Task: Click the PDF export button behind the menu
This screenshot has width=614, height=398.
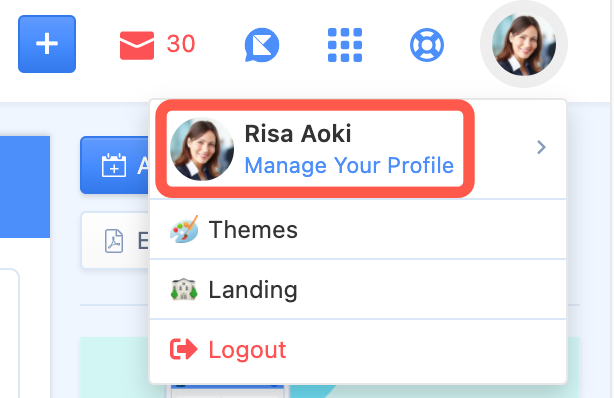Action: pyautogui.click(x=116, y=241)
